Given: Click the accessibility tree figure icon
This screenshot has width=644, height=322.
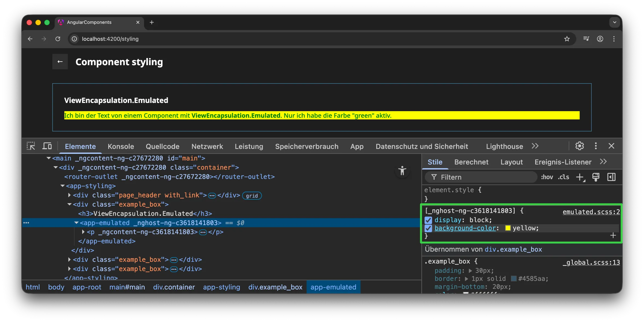Looking at the screenshot, I should coord(402,171).
